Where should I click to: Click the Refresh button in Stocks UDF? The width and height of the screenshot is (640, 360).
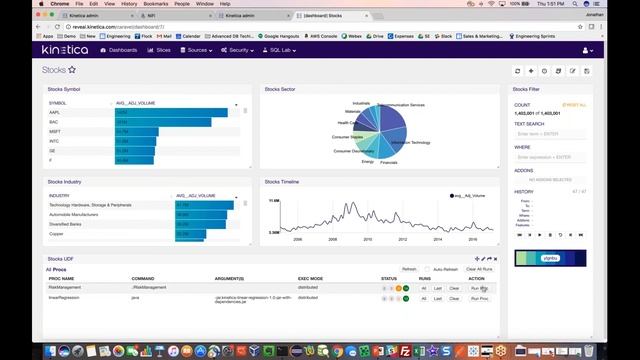[x=409, y=269]
